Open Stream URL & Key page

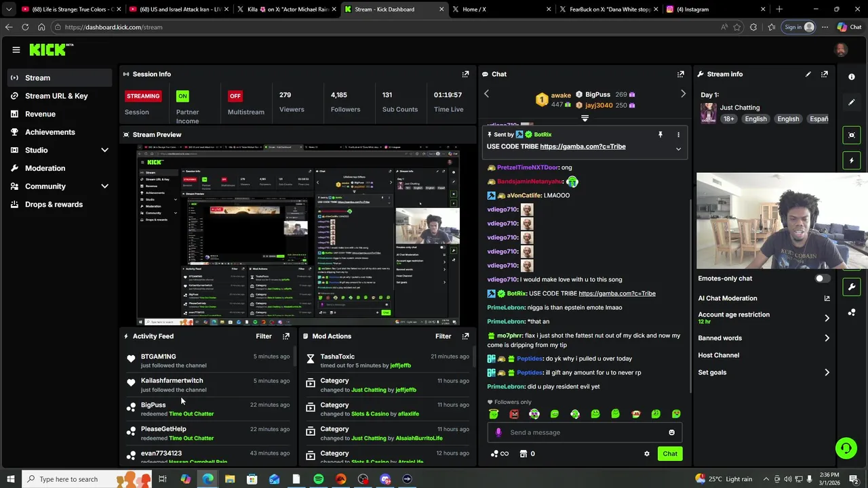coord(60,96)
